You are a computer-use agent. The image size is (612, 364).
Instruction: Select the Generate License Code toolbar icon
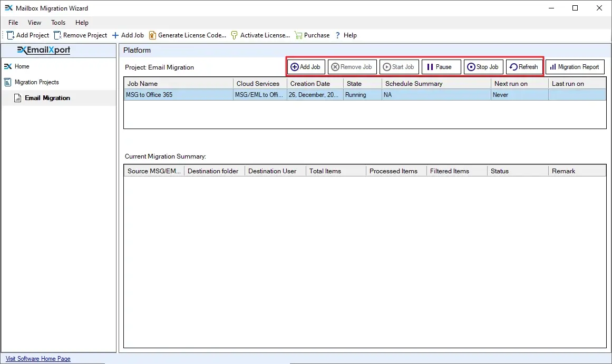[x=187, y=35]
